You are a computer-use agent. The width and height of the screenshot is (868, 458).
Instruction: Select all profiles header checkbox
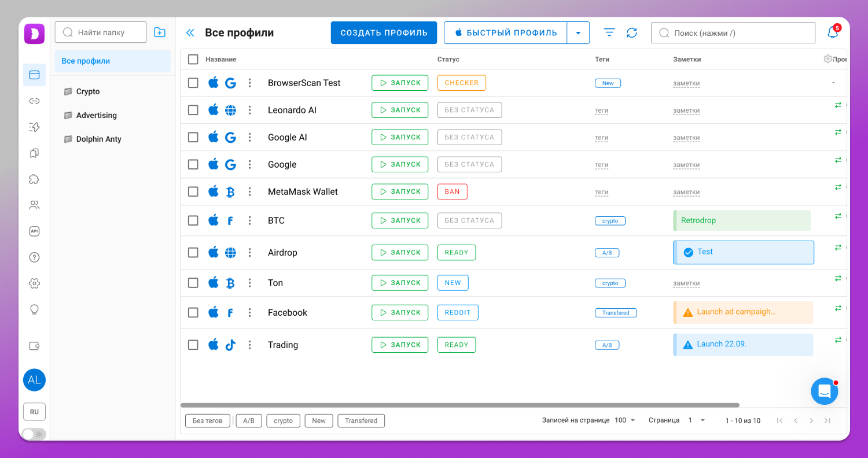193,59
